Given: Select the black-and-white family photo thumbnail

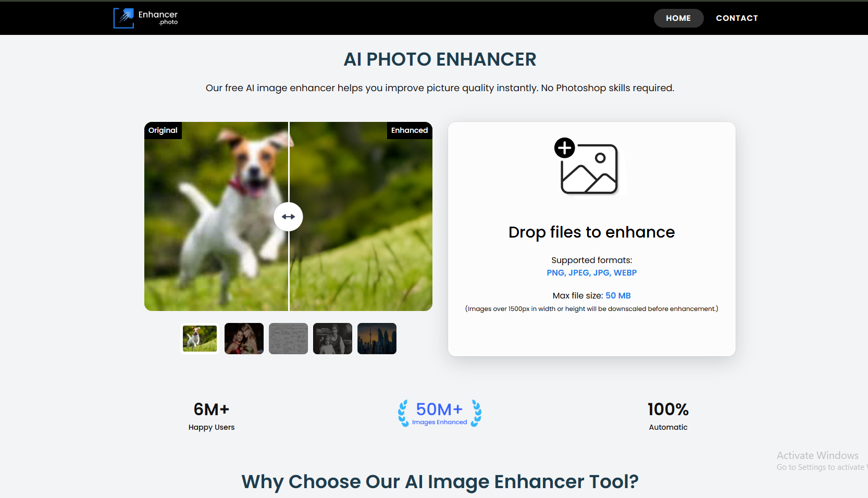Looking at the screenshot, I should pos(332,339).
